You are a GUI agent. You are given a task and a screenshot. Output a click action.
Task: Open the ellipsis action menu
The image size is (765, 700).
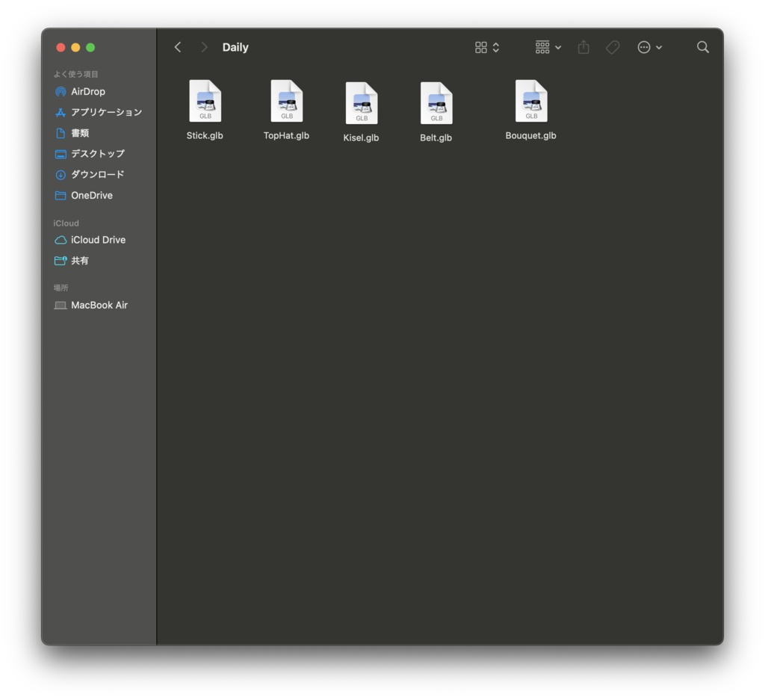[x=649, y=47]
